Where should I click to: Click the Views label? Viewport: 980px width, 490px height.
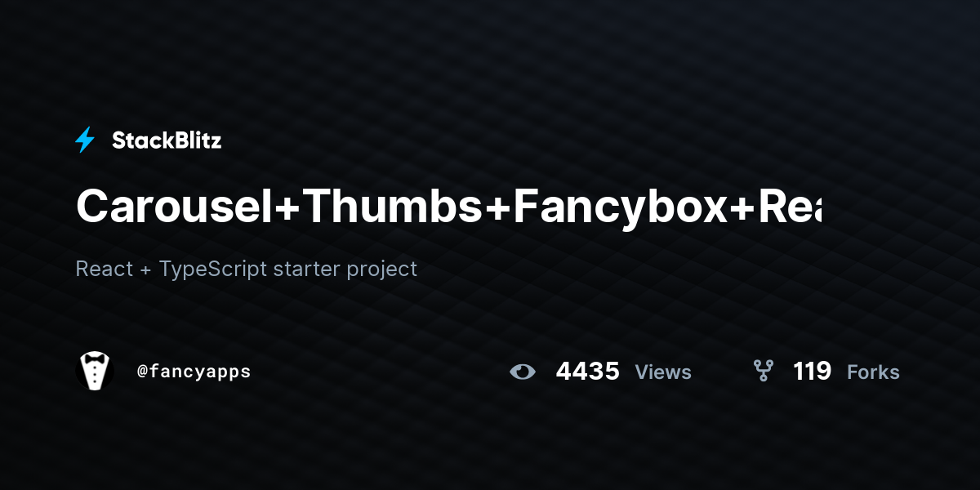click(663, 372)
